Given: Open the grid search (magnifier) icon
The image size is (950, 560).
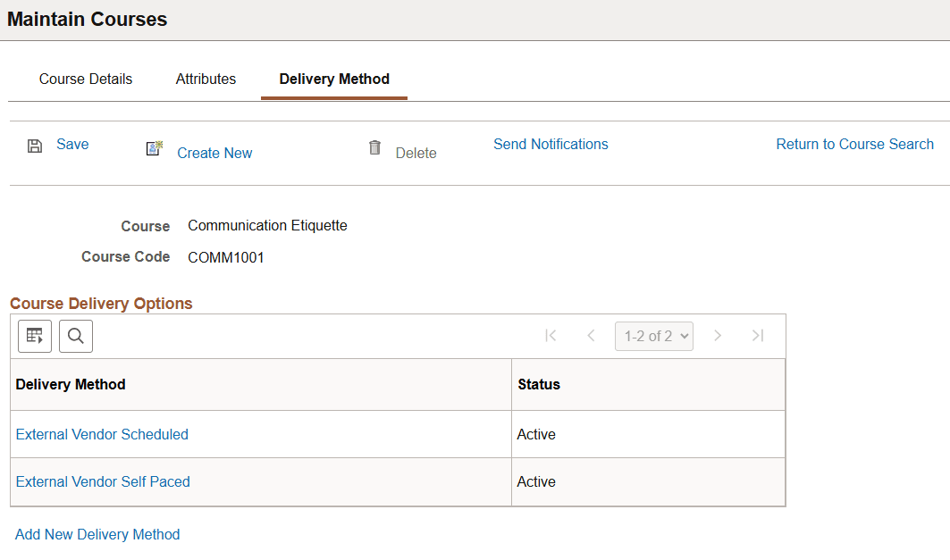Looking at the screenshot, I should click(x=75, y=336).
